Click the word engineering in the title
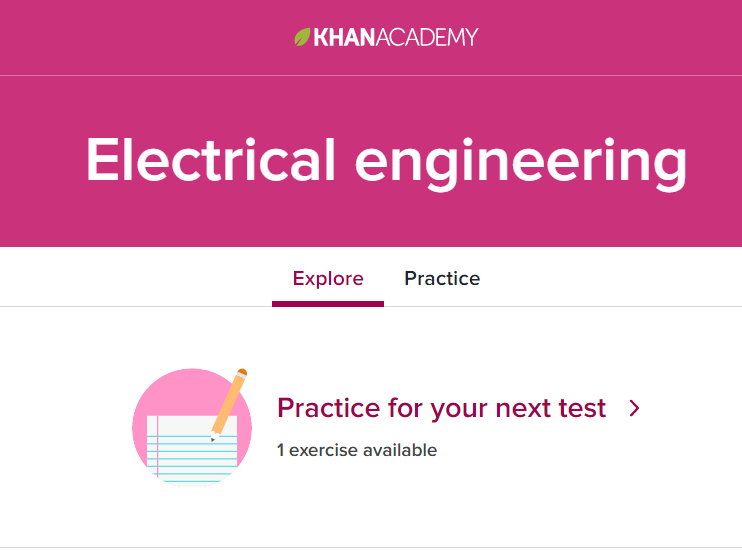The width and height of the screenshot is (742, 559). point(521,164)
